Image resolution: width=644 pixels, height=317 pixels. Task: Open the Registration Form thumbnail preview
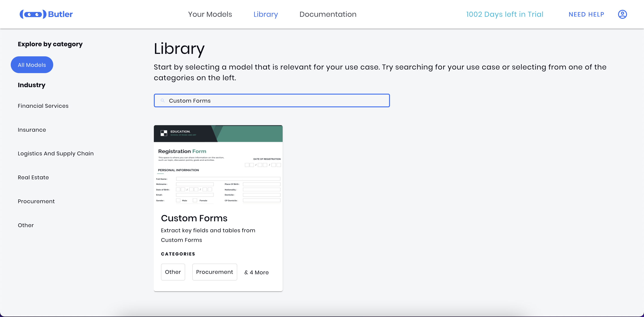218,165
